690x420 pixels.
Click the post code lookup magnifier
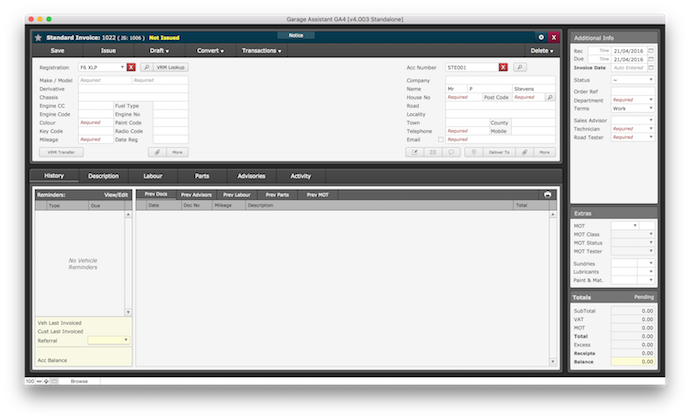coord(549,98)
